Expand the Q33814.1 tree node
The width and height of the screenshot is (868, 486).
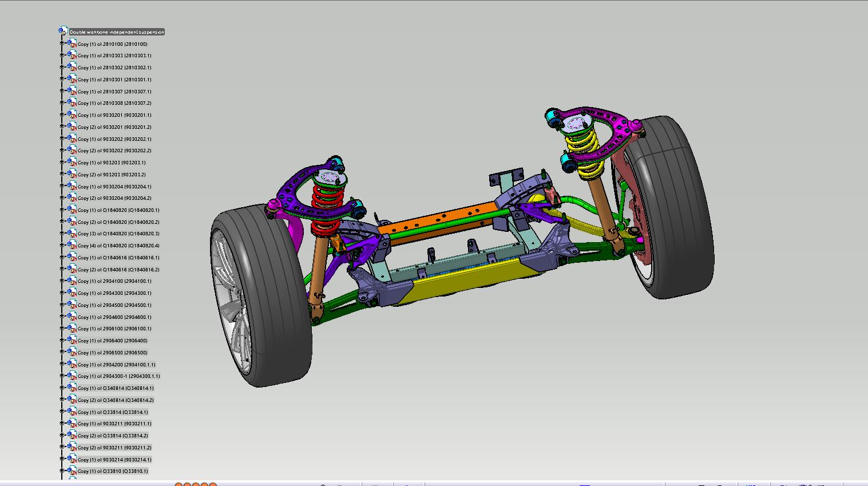[62, 412]
